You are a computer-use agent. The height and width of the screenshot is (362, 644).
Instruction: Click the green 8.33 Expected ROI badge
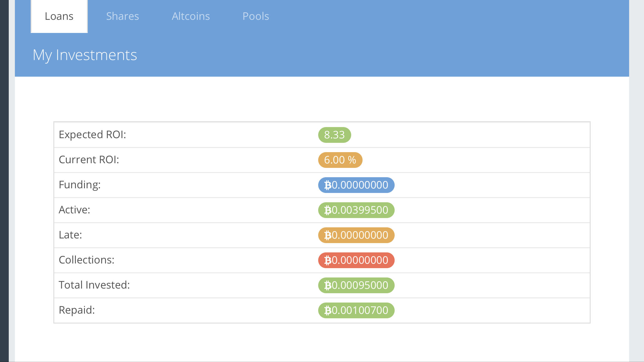click(x=334, y=135)
